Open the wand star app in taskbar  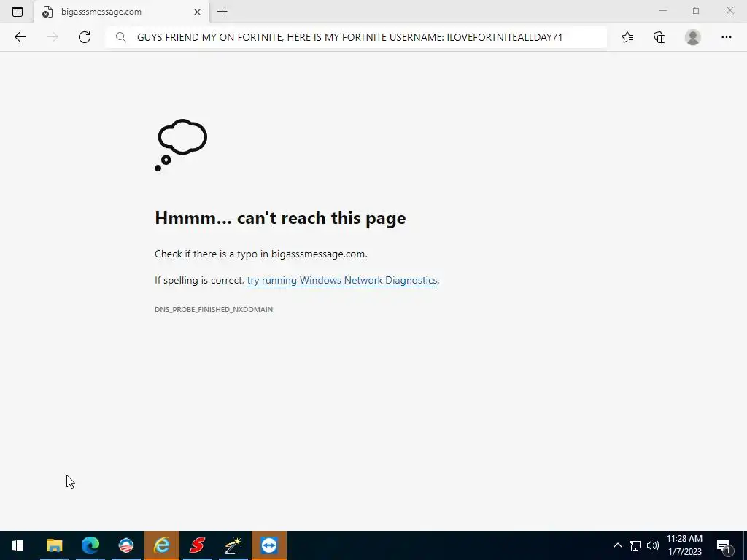[x=233, y=545]
